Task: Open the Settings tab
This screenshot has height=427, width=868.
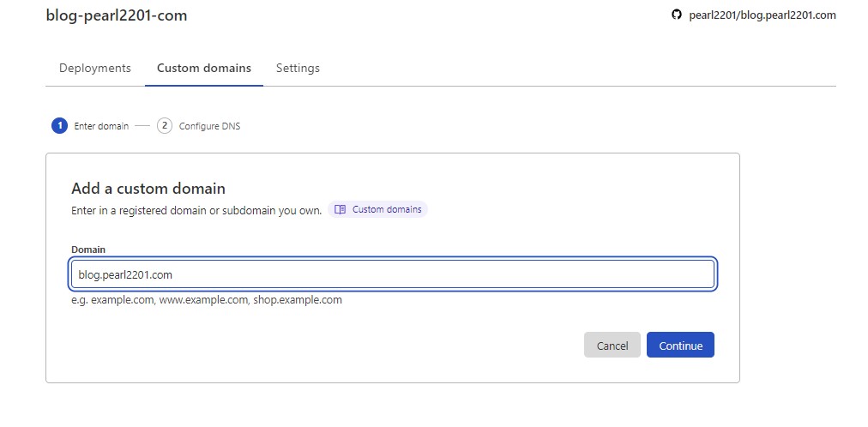Action: pos(298,68)
